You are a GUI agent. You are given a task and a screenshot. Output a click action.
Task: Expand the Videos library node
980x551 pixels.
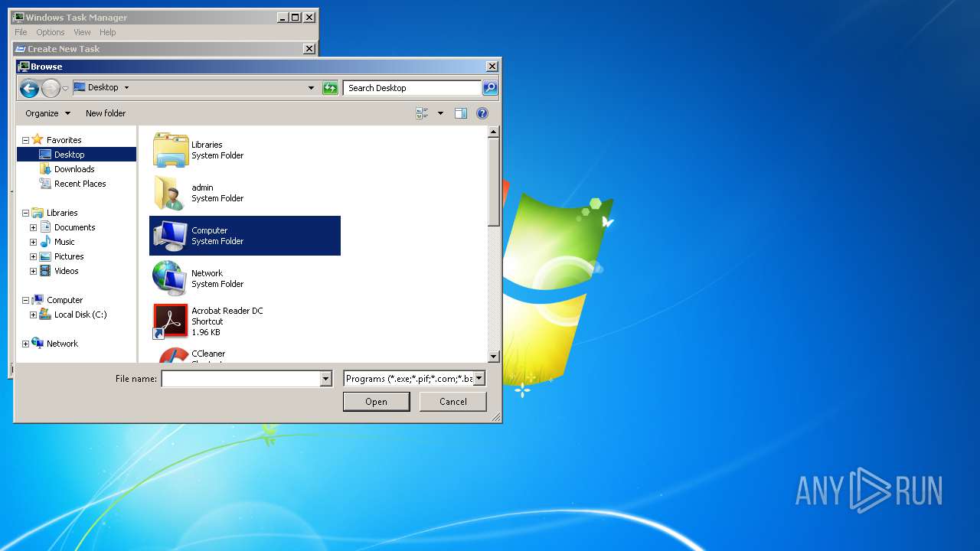coord(33,271)
